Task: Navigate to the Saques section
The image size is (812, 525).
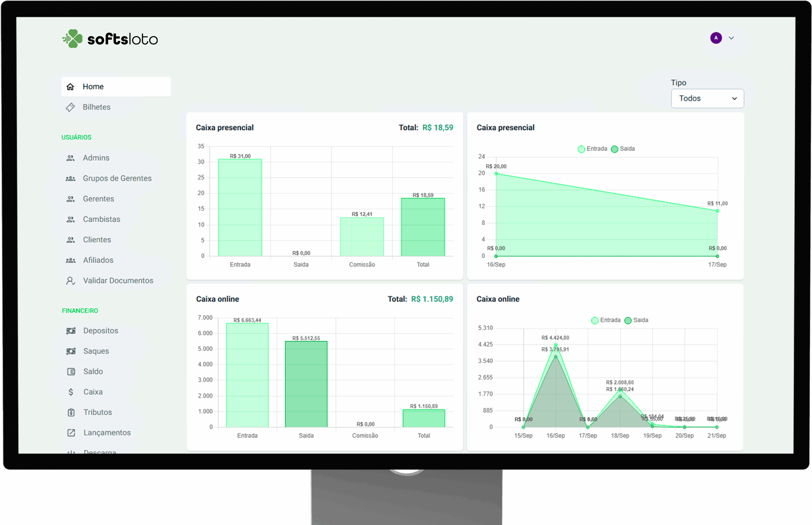Action: [x=96, y=351]
